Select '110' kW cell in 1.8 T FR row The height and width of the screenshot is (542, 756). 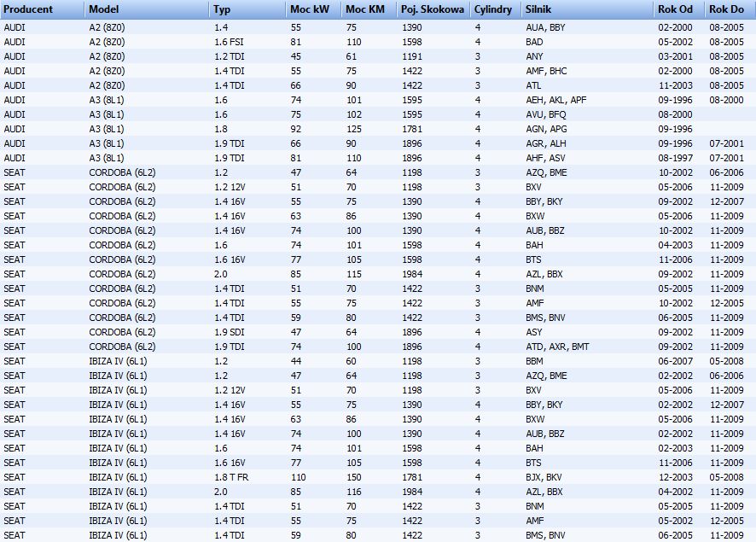click(298, 477)
